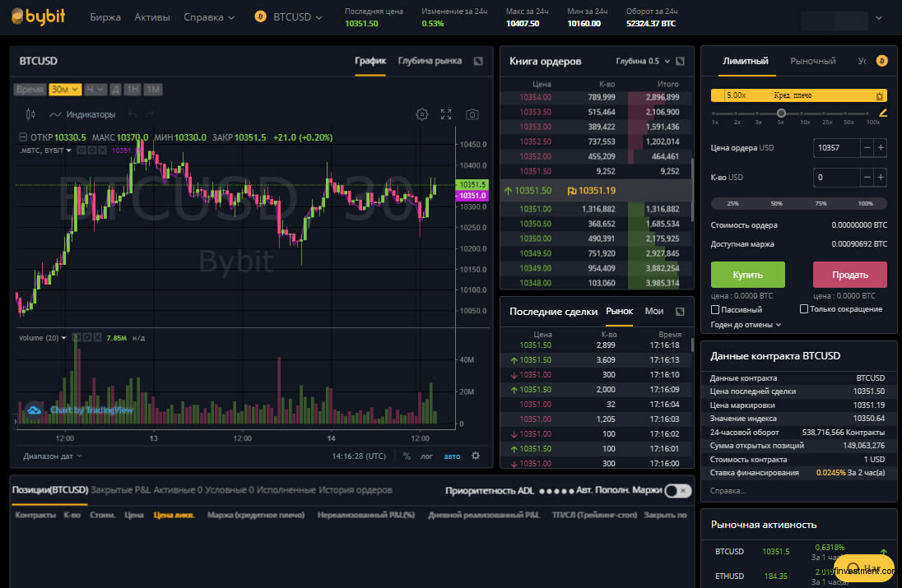Open chart settings gear in top toolbar
902x588 pixels.
(422, 114)
